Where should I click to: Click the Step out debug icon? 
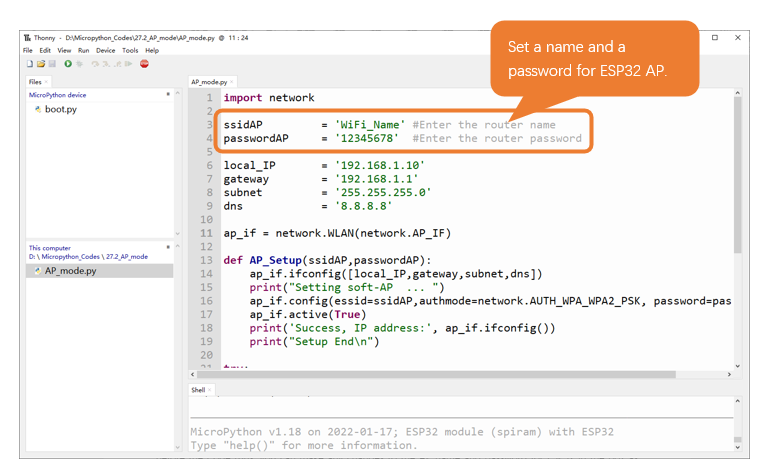(x=118, y=64)
